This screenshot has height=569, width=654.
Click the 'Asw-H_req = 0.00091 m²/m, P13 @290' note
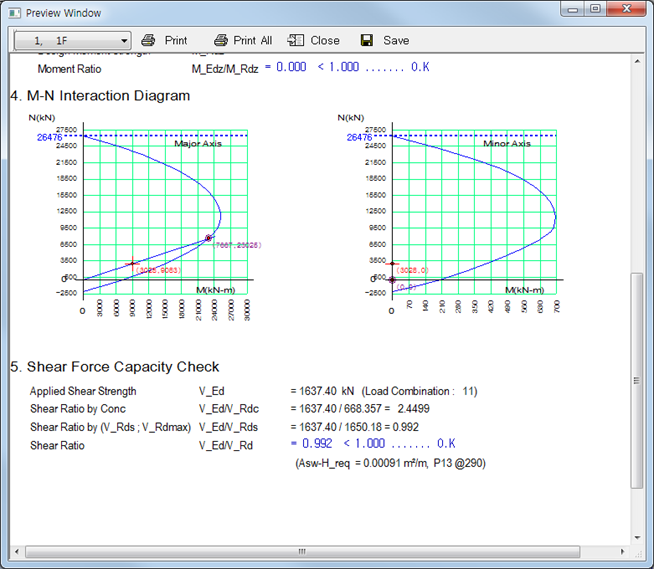click(x=390, y=463)
